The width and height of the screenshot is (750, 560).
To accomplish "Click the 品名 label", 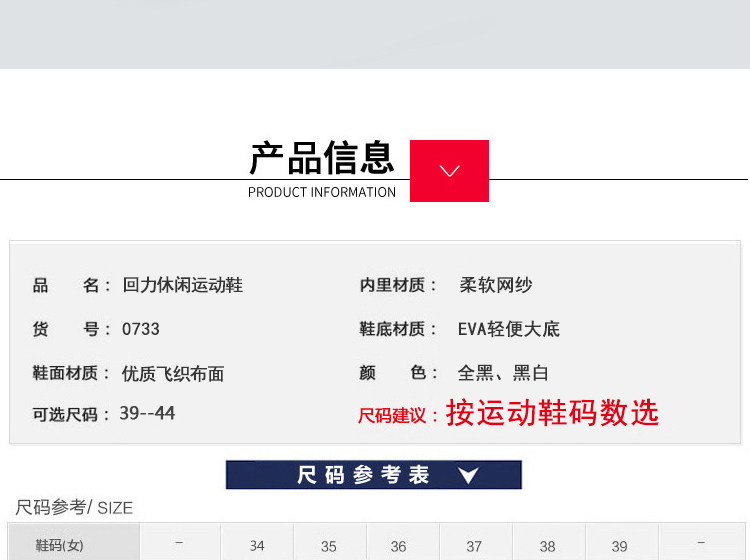I will coord(72,285).
